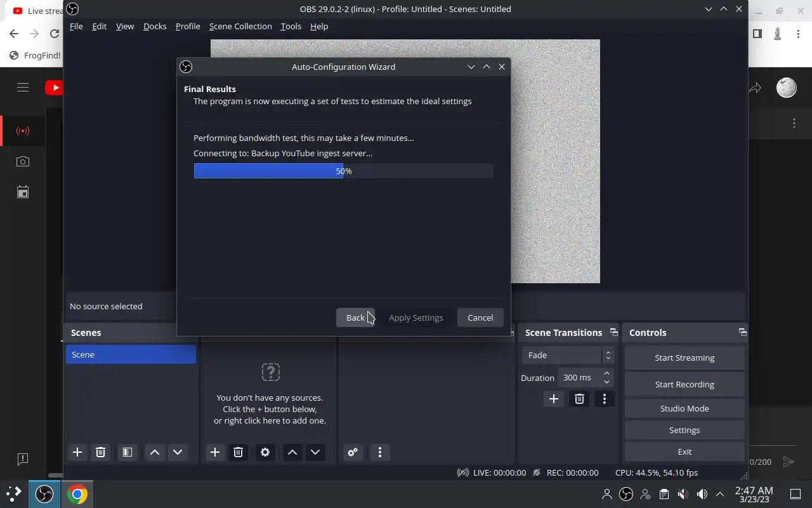Click the YouTube Studio Webcam camera icon

point(23,161)
